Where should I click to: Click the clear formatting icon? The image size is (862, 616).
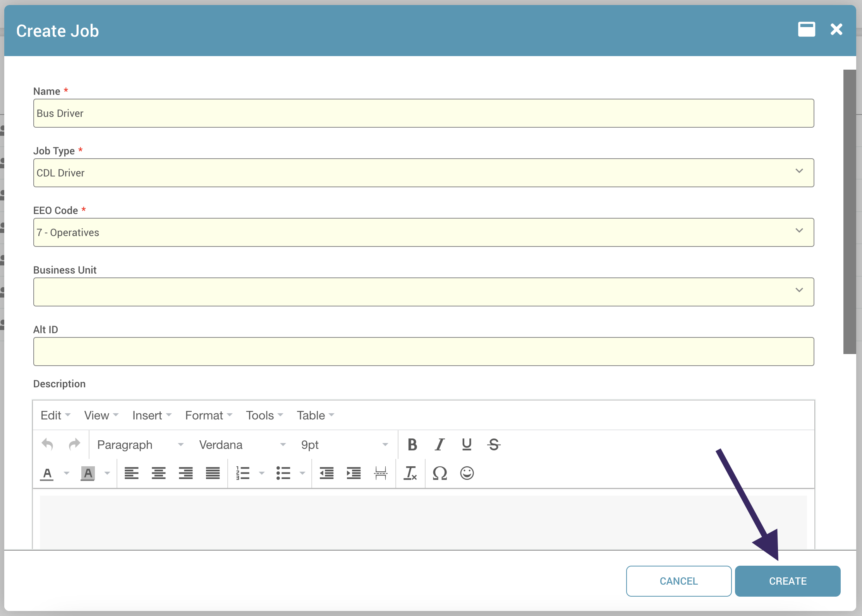point(410,473)
